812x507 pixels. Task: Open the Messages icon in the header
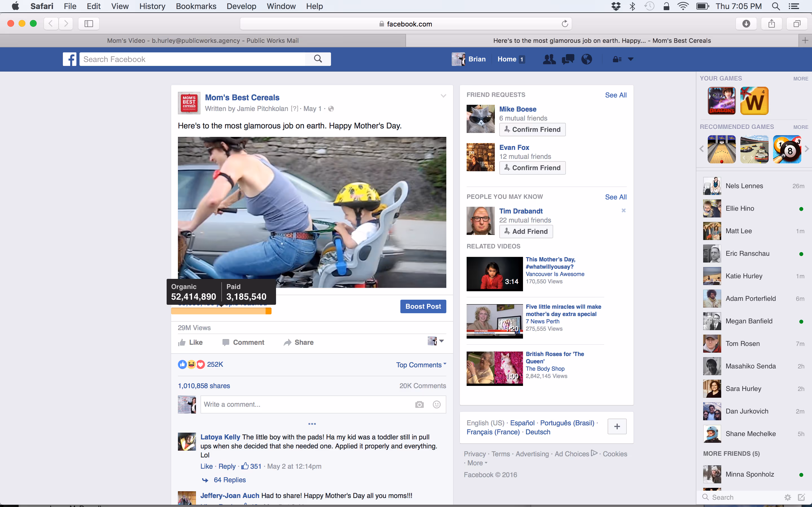(568, 59)
